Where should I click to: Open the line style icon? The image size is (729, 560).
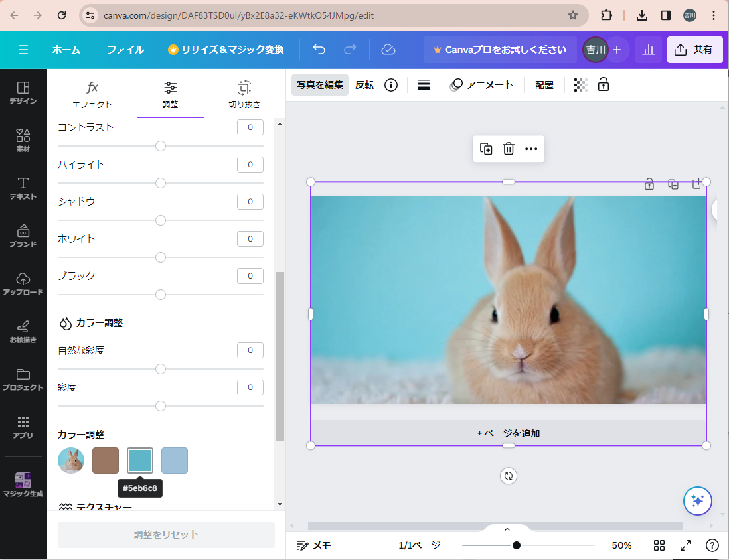coord(424,85)
